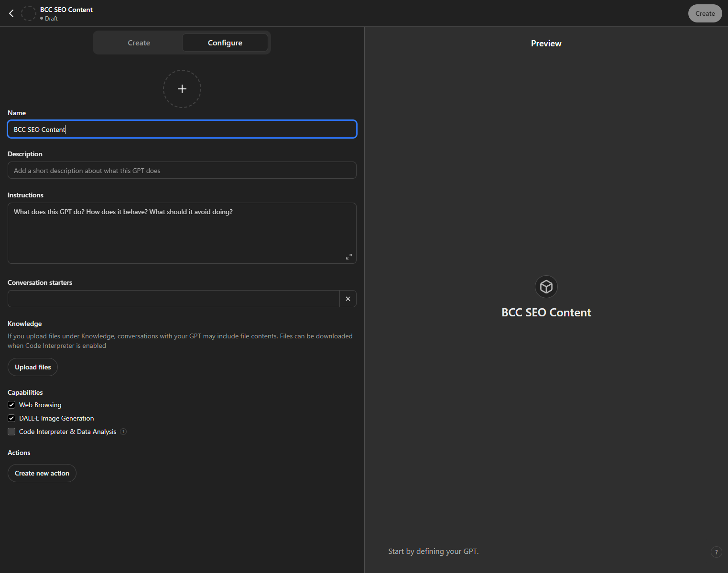This screenshot has width=728, height=573.
Task: Click the BCC SEO Content title in header
Action: [66, 10]
